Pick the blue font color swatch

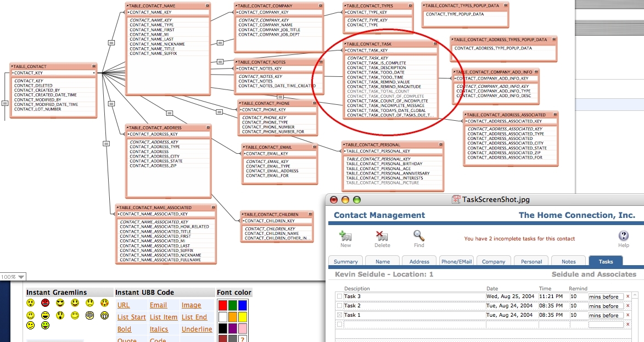click(x=242, y=305)
